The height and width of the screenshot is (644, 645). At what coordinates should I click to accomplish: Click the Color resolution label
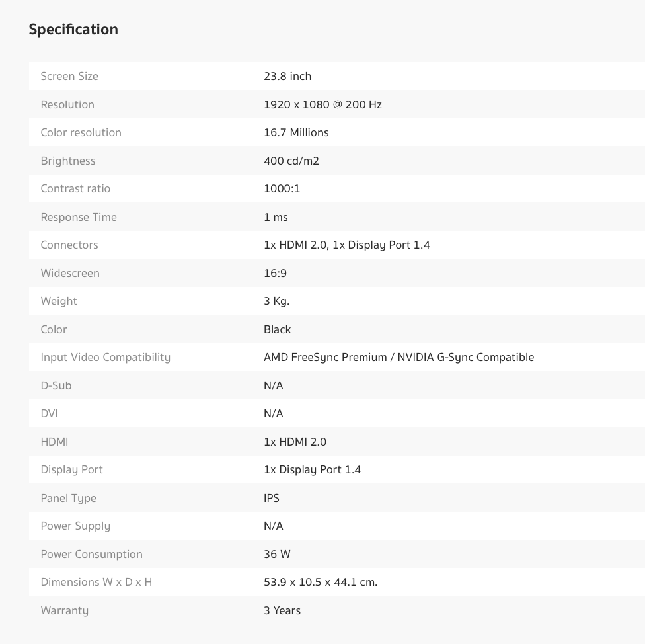pos(81,132)
